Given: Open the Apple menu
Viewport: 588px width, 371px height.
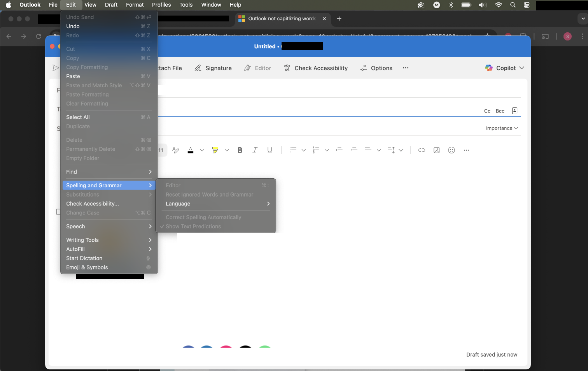Looking at the screenshot, I should pyautogui.click(x=9, y=5).
